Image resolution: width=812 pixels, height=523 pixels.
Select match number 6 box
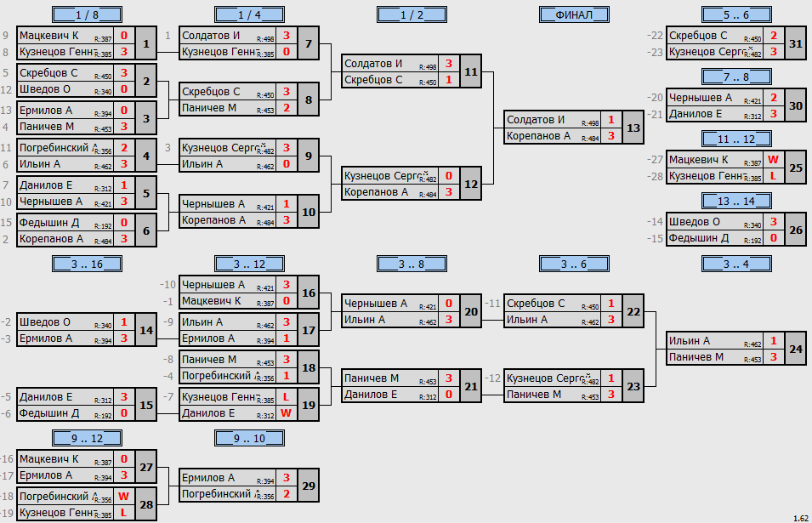pos(146,230)
